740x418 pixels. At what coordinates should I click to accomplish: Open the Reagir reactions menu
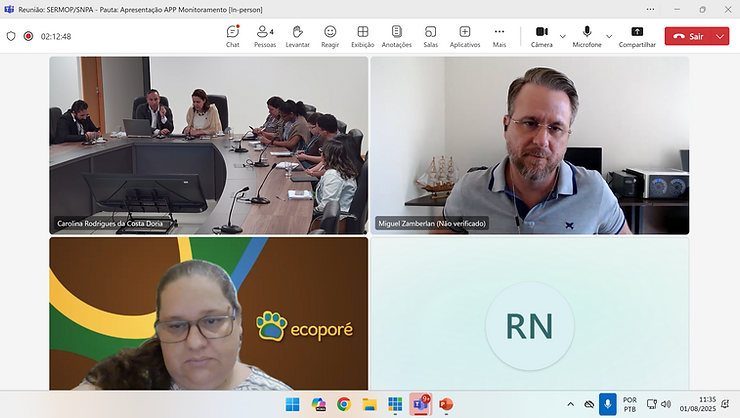330,36
